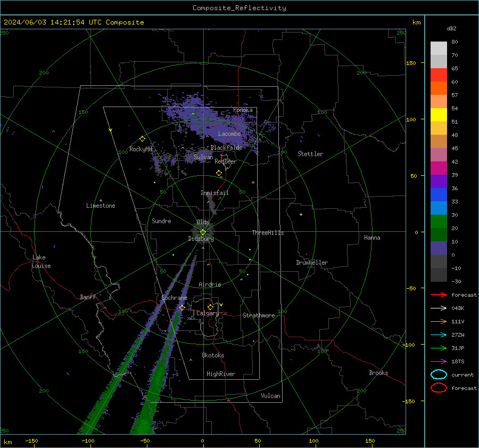This screenshot has width=479, height=448.
Task: Pick the light gray 80–70 dBZ swatch
Action: coord(439,48)
